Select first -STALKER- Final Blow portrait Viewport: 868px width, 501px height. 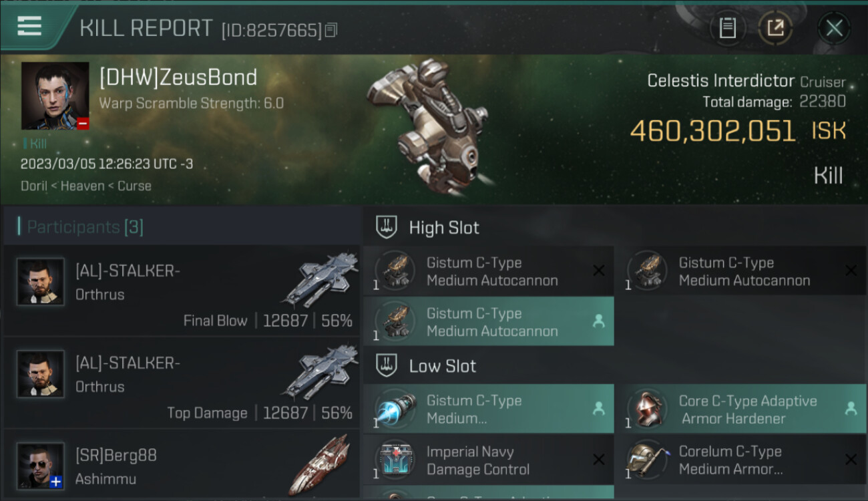tap(41, 282)
